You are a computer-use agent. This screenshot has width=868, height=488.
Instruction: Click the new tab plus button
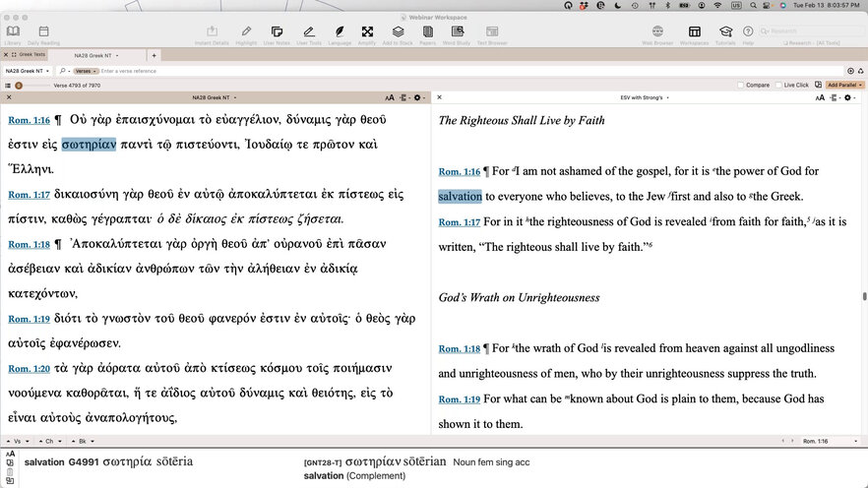coord(154,55)
